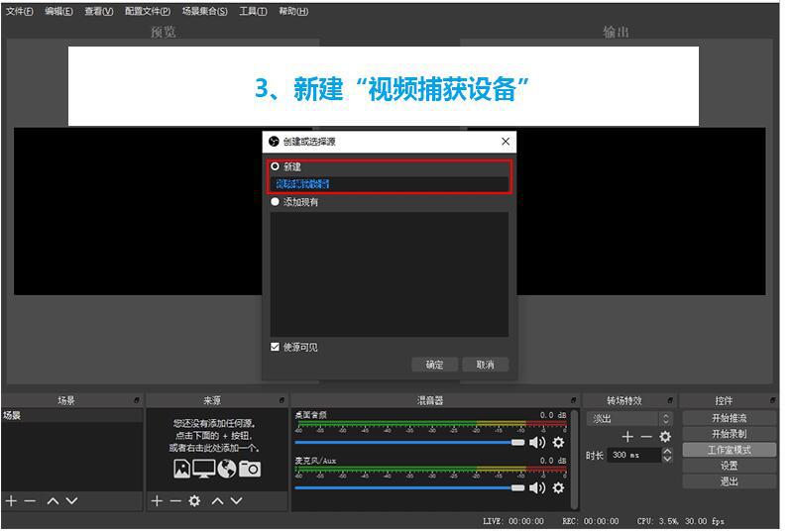Open the 场景集合(S) menu
Screen dimensions: 791x532
point(204,11)
